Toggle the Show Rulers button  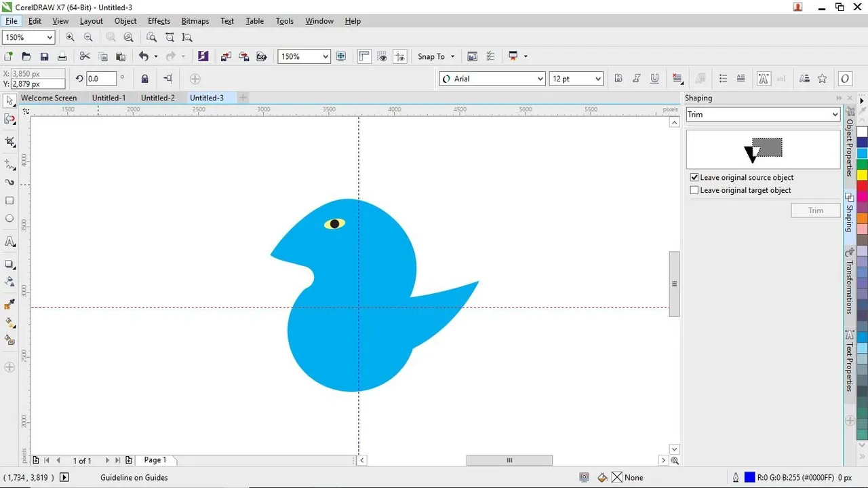click(x=364, y=56)
